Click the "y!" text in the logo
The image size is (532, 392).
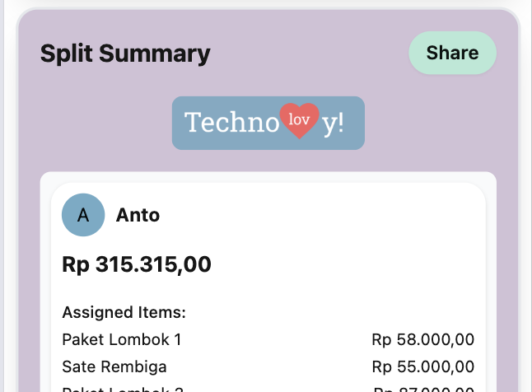333,123
